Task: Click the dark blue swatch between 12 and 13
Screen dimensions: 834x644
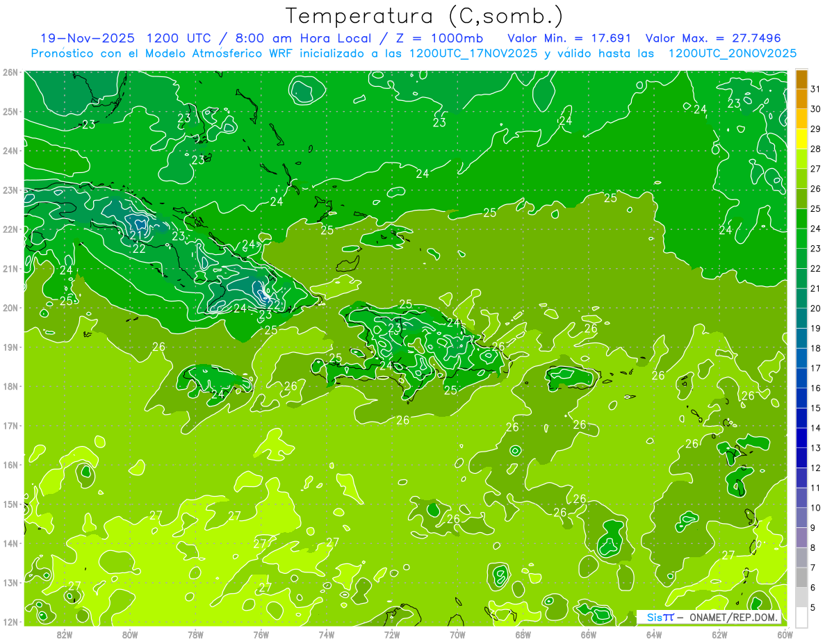Action: click(801, 458)
